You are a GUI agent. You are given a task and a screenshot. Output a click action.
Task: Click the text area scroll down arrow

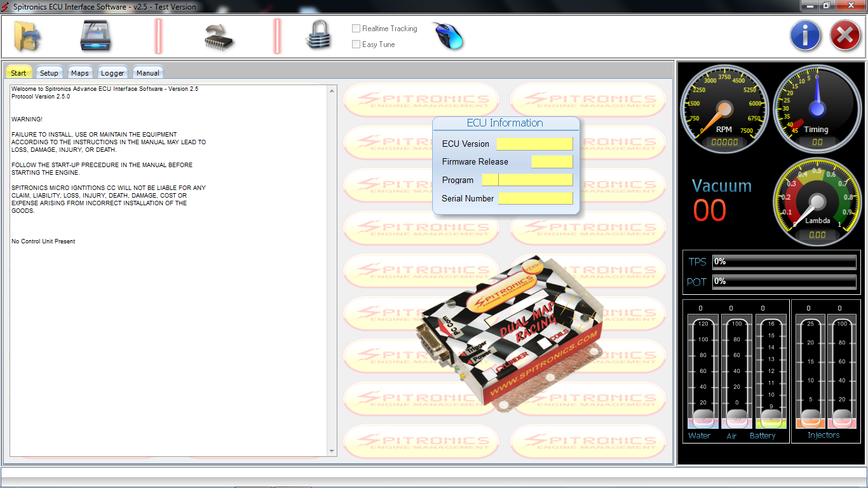coord(332,451)
